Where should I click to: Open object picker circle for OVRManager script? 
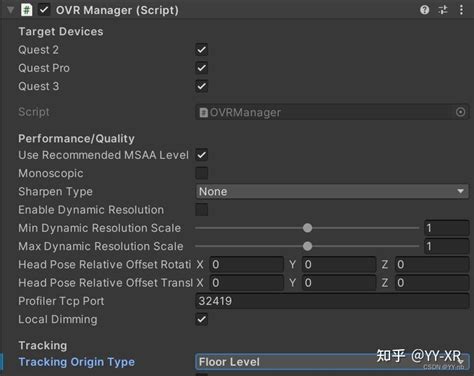tap(460, 112)
